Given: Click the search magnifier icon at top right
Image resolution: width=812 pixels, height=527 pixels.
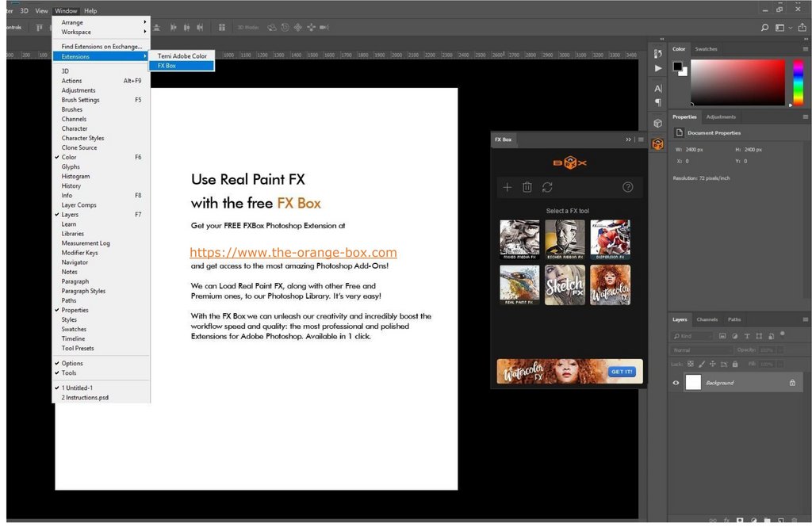Looking at the screenshot, I should [x=764, y=27].
